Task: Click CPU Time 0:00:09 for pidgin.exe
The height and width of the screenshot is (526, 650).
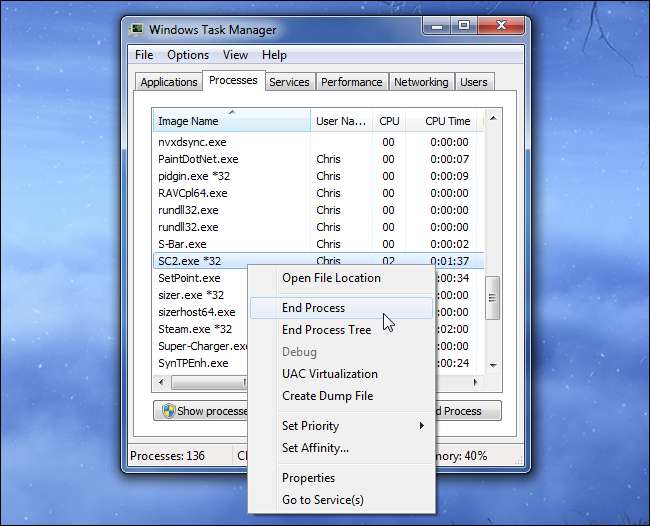Action: (x=449, y=176)
